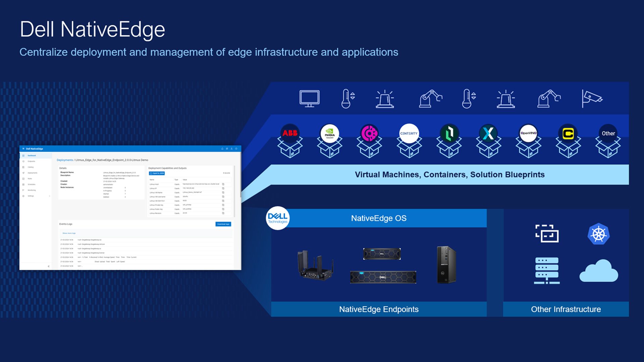Click the Deployments breadcrumb link
Viewport: 644px width, 362px height.
pyautogui.click(x=65, y=160)
